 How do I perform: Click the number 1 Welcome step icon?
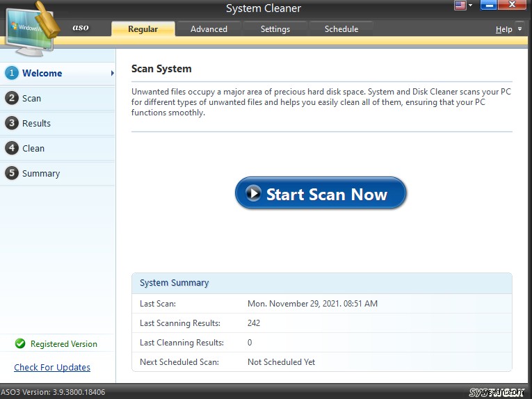[11, 73]
